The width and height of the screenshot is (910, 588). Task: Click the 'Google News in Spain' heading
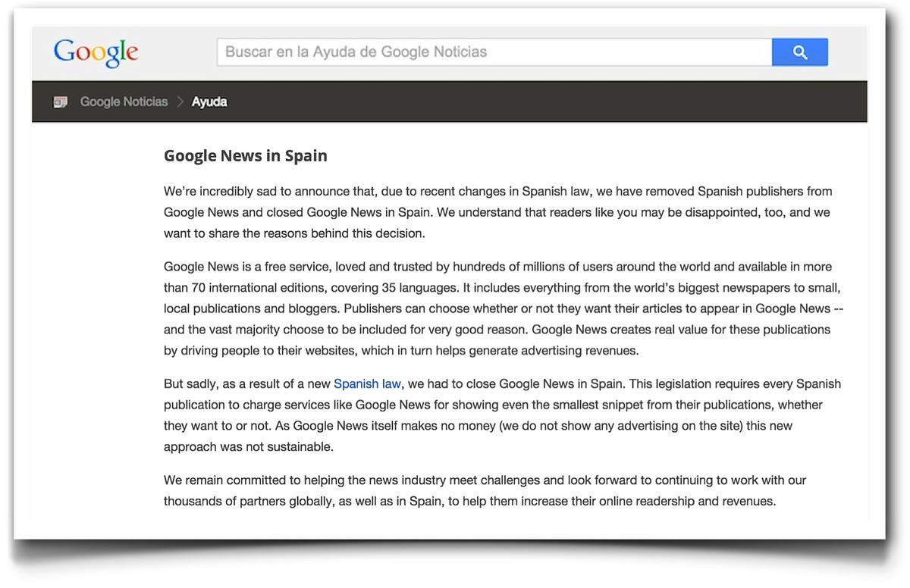(x=246, y=156)
